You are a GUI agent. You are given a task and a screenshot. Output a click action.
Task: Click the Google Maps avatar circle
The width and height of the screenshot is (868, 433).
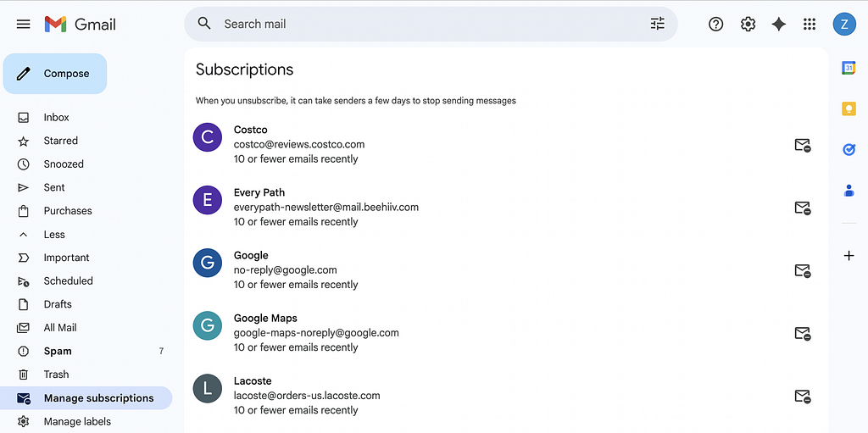point(208,325)
